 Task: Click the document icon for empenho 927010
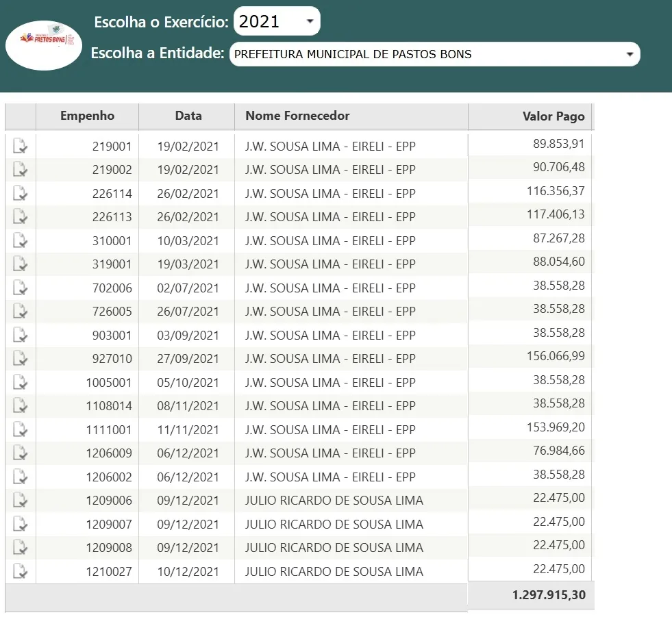pos(21,358)
